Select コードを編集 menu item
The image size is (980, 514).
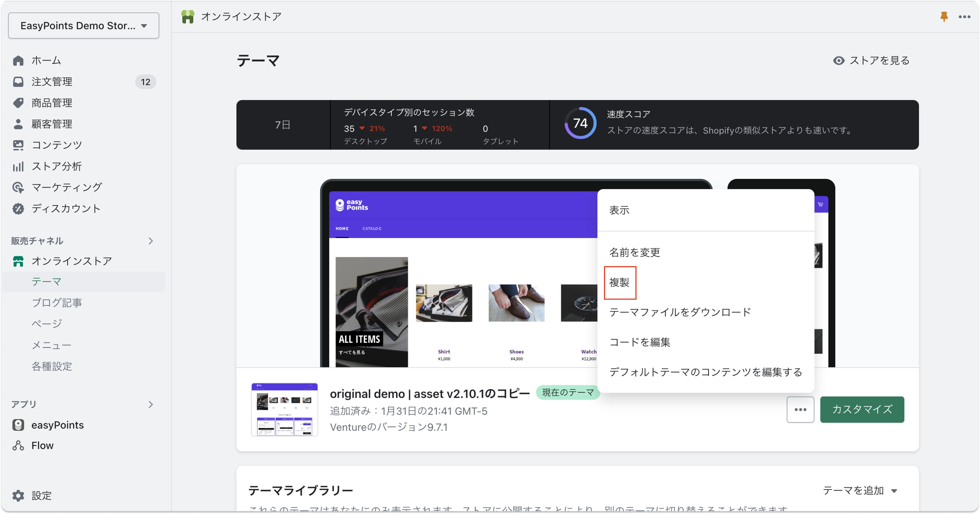pyautogui.click(x=706, y=342)
